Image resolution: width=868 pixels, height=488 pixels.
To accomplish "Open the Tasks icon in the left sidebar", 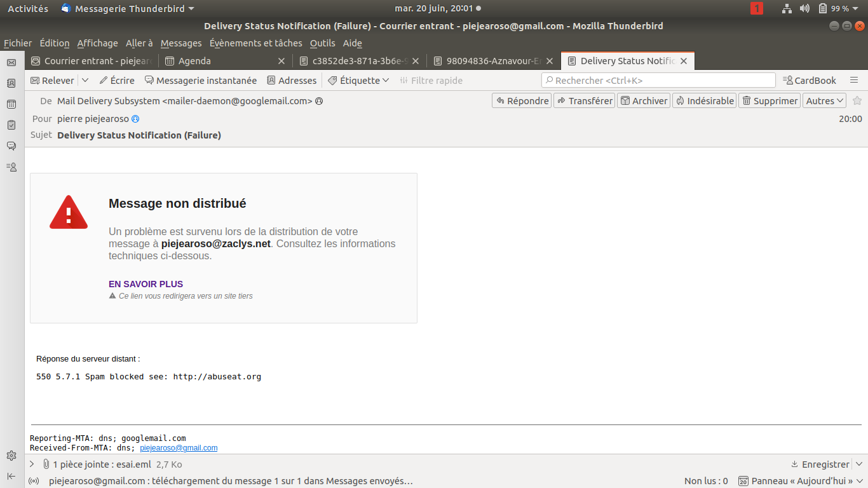I will click(x=11, y=125).
